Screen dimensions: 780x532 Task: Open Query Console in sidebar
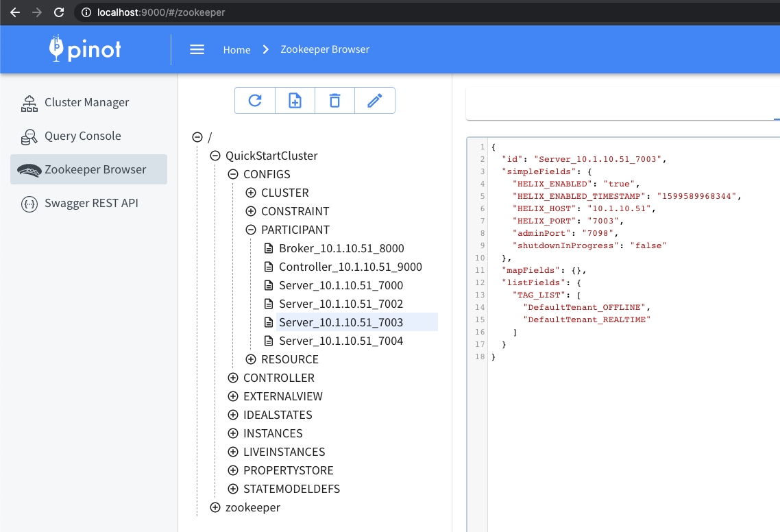click(x=82, y=136)
